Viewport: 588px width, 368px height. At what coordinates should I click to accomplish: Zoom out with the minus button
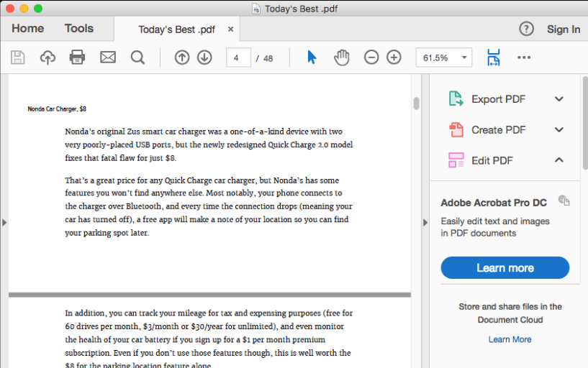pyautogui.click(x=371, y=57)
